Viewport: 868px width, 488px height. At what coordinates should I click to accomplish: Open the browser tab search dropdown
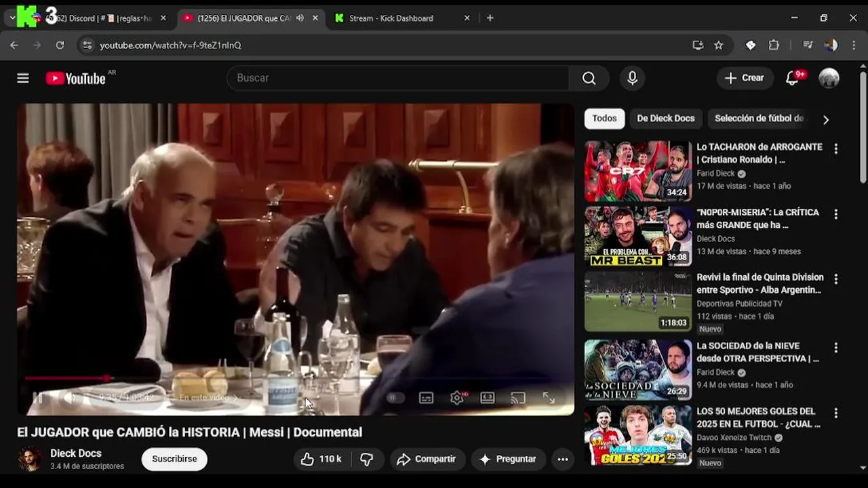pos(12,18)
